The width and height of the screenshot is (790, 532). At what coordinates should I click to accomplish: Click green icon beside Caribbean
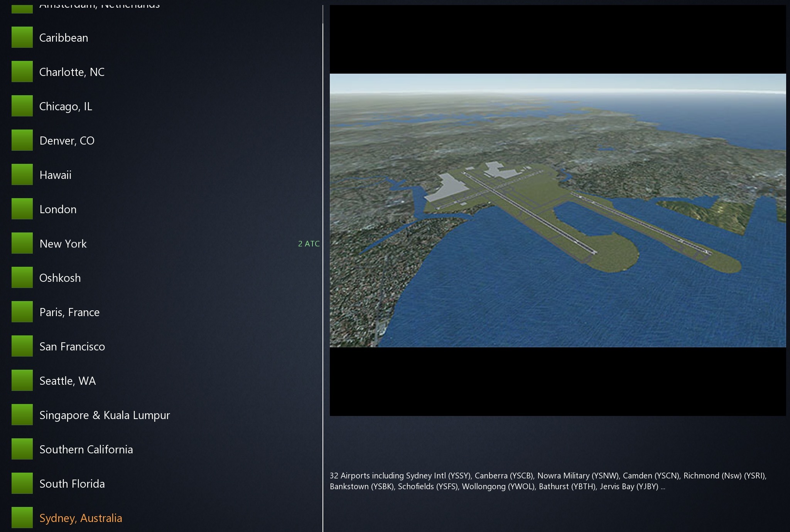point(22,37)
